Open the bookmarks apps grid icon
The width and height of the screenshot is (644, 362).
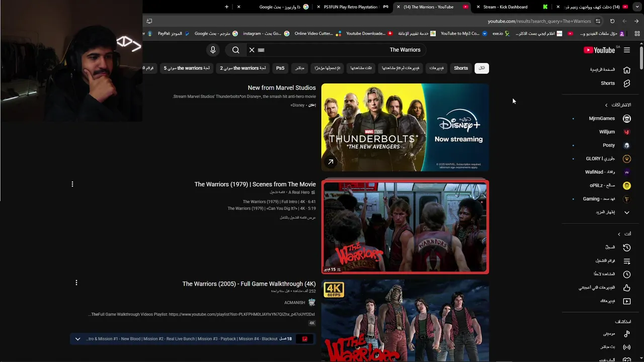(x=637, y=34)
